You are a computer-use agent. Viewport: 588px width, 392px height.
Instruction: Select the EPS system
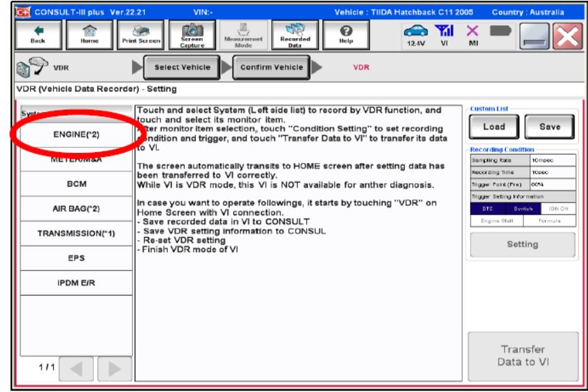tap(76, 258)
